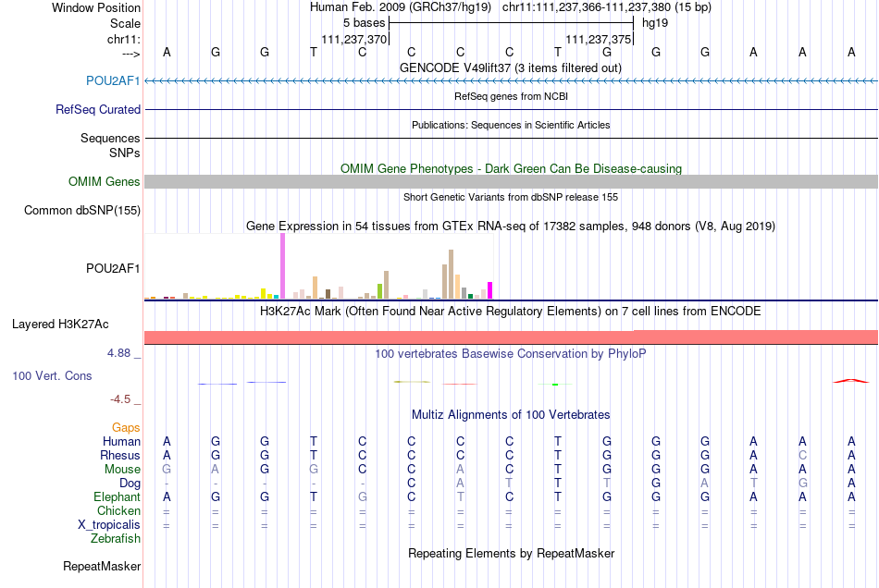Select the OMIM Genes track label
Viewport: 879px width, 588px height.
point(104,181)
